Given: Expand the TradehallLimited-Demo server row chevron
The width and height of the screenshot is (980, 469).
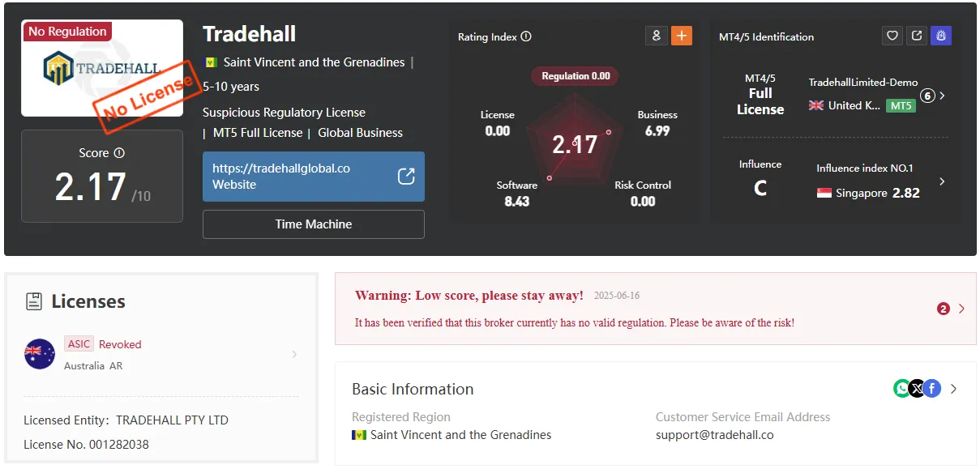Looking at the screenshot, I should pos(942,96).
